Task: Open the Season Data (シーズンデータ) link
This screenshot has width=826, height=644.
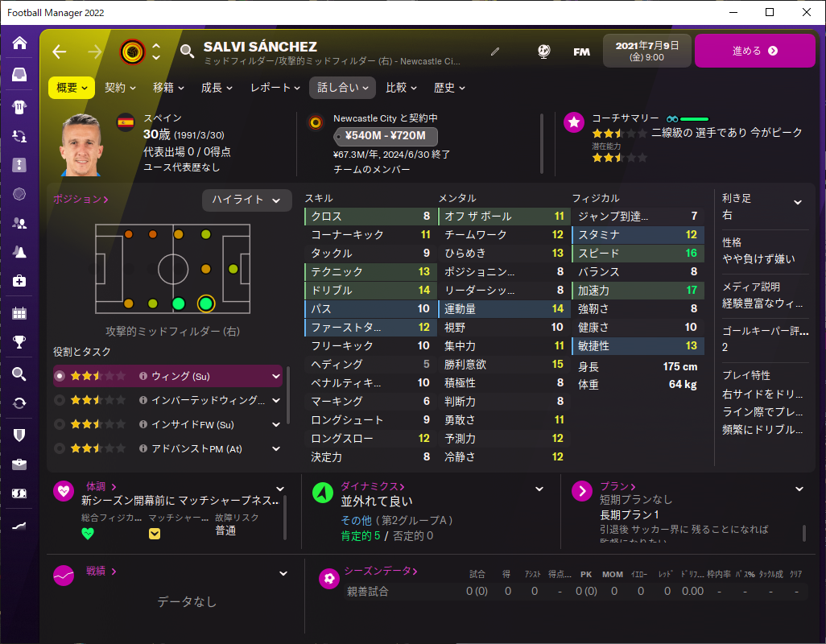Action: click(381, 571)
